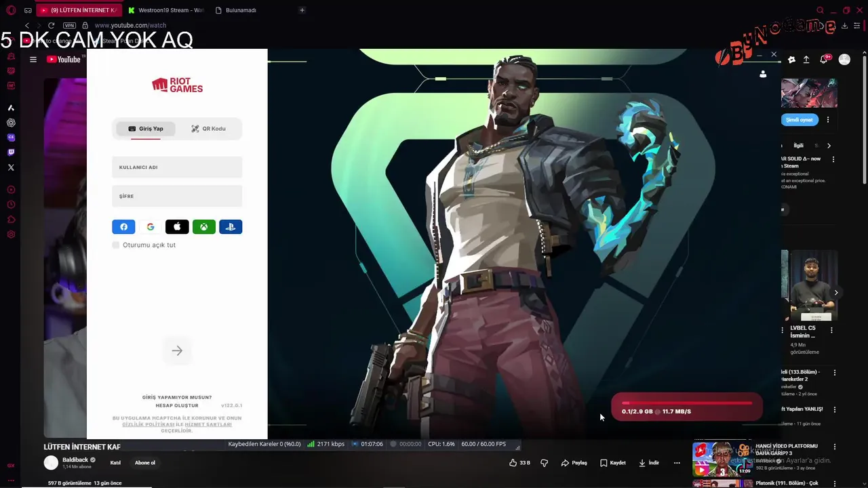Click the login arrow submit button
This screenshot has height=488, width=868.
coord(177,350)
